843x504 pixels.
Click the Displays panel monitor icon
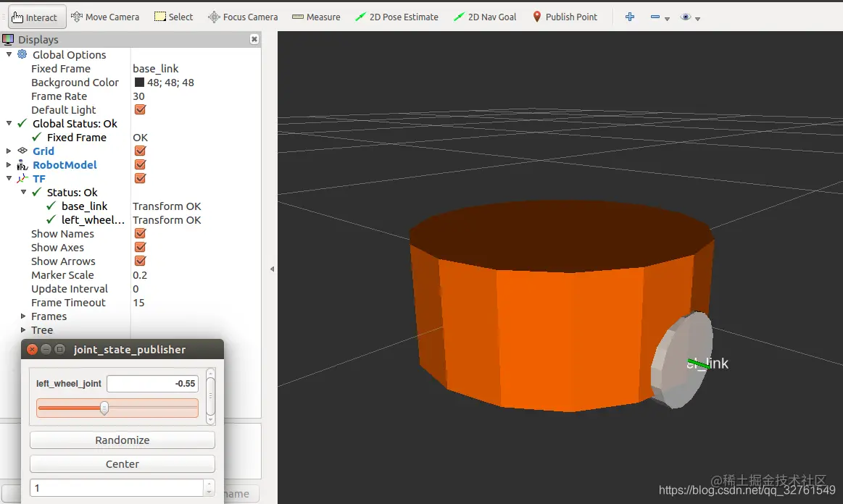pyautogui.click(x=8, y=39)
